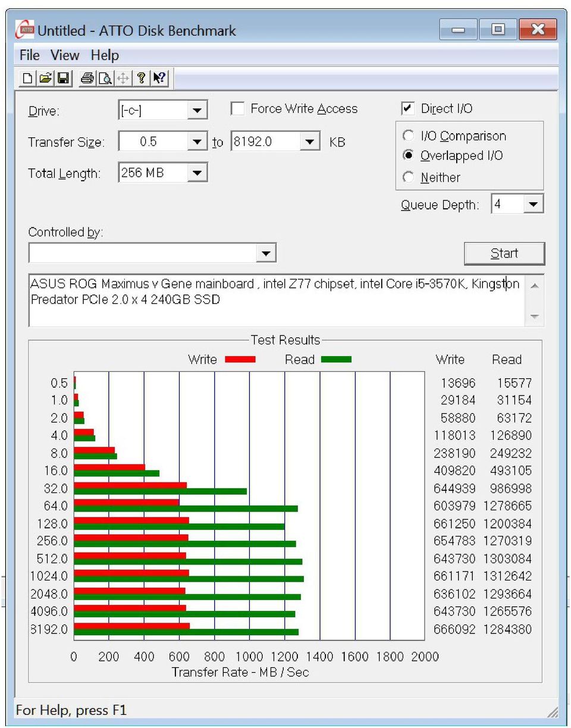Click write value 13696
The image size is (571, 728).
coord(458,383)
